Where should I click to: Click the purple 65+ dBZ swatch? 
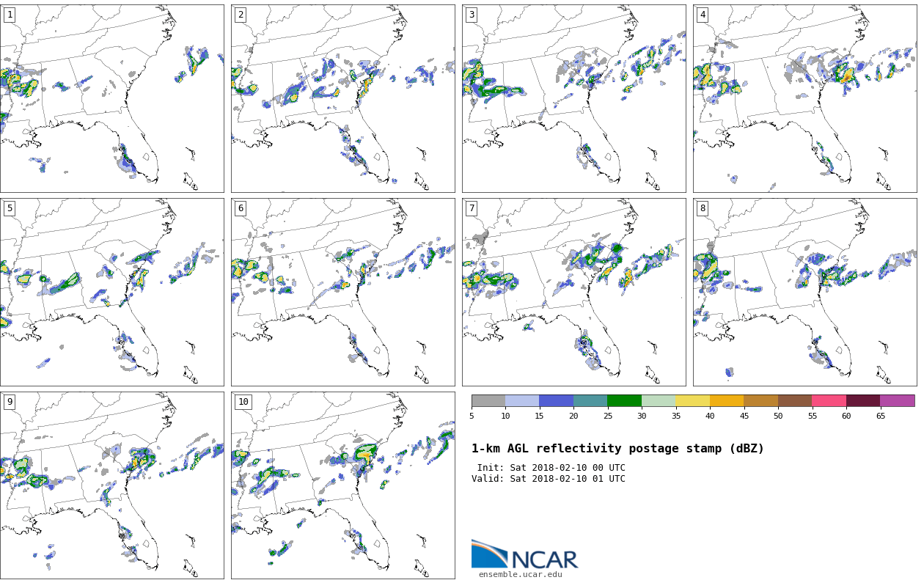click(x=898, y=400)
